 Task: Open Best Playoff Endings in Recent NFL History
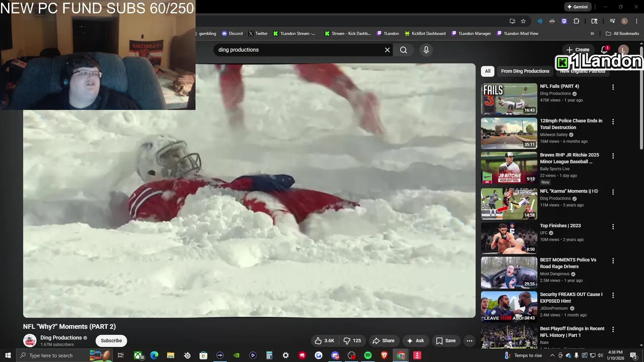572,332
